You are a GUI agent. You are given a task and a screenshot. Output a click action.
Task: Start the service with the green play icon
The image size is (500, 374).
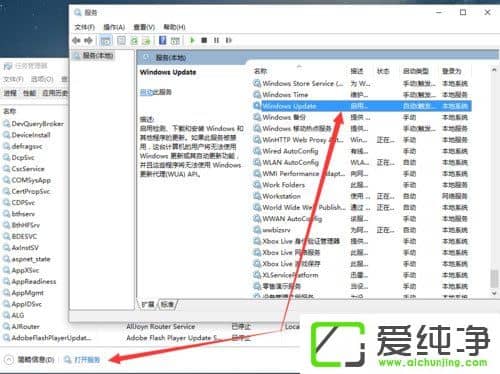(192, 40)
